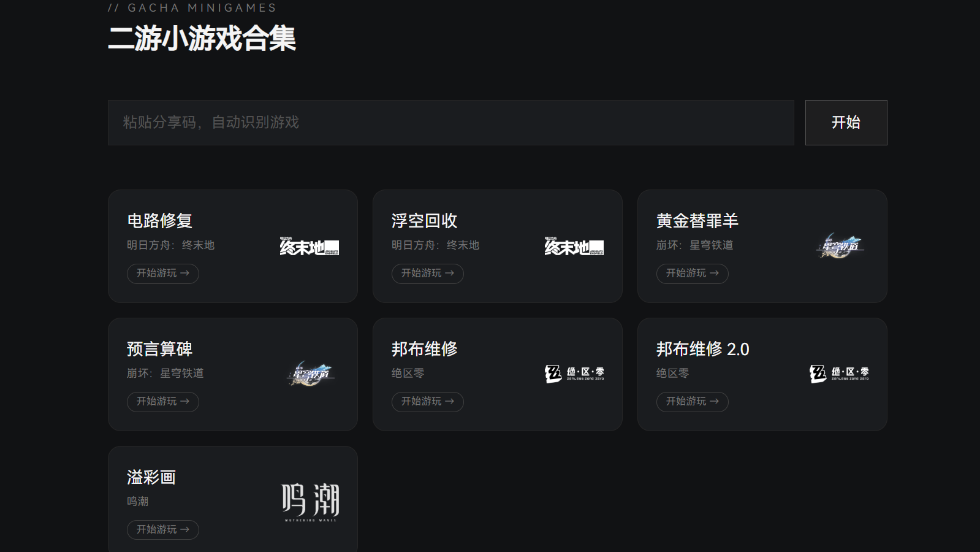Launch 溢彩画 with its 开始游玩 button
The width and height of the screenshot is (980, 552).
pyautogui.click(x=163, y=530)
